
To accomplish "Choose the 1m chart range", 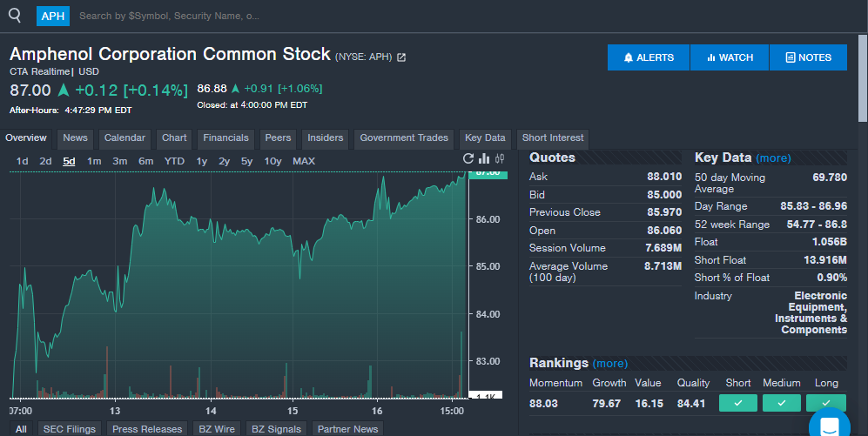I will click(x=94, y=161).
